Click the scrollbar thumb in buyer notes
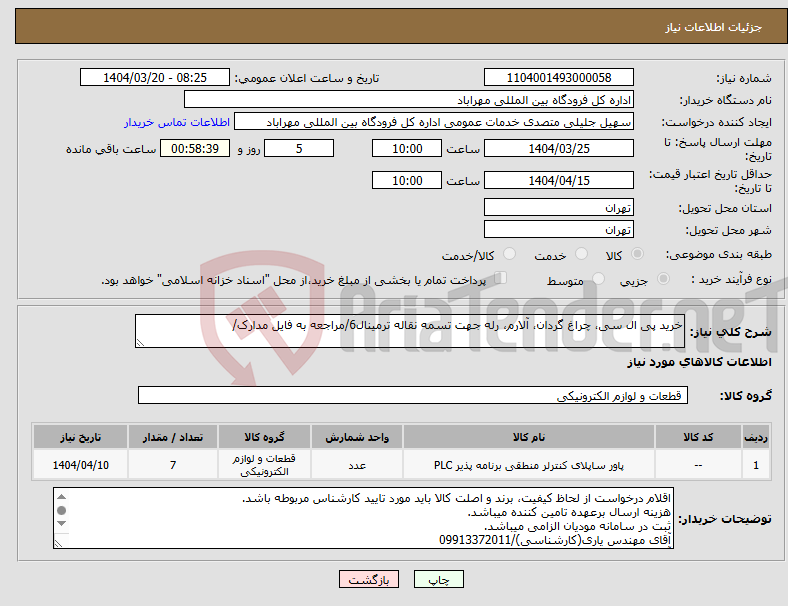The width and height of the screenshot is (788, 606). tap(61, 511)
